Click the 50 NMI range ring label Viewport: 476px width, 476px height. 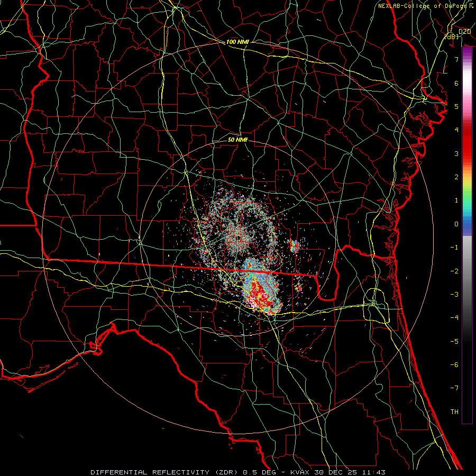coord(237,140)
